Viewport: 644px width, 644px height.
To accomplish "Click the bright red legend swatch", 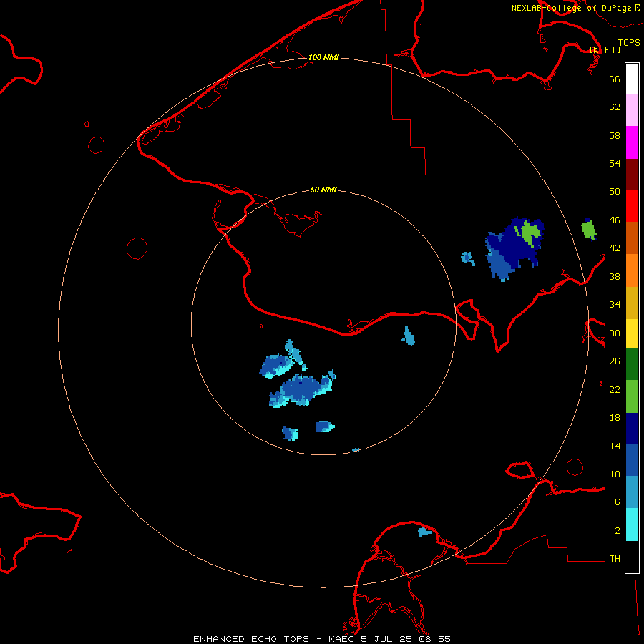I will coord(632,206).
